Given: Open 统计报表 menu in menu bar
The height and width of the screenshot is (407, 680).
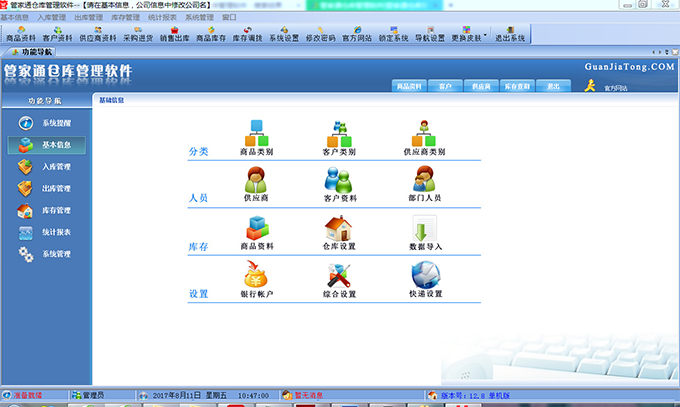Looking at the screenshot, I should (162, 17).
